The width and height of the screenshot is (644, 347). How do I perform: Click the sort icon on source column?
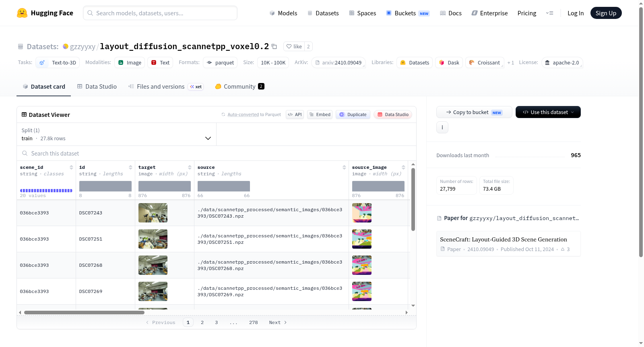[x=344, y=167]
